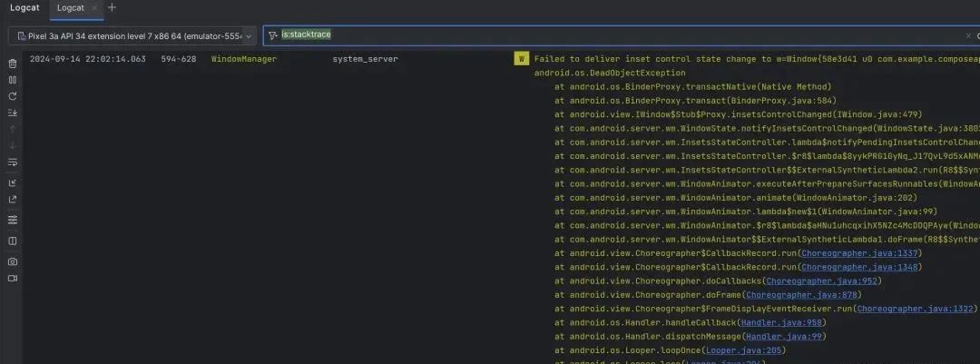This screenshot has width=980, height=364.
Task: Take a screenshot with the camera icon
Action: [x=12, y=261]
